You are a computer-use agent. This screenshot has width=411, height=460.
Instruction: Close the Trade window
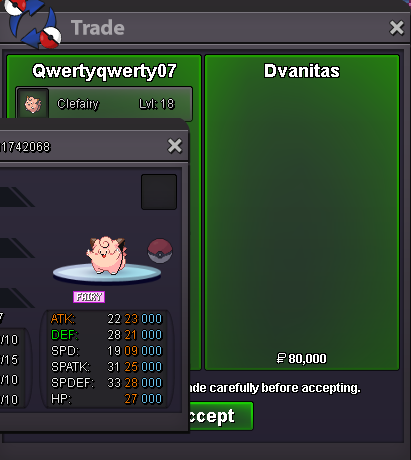(x=397, y=28)
